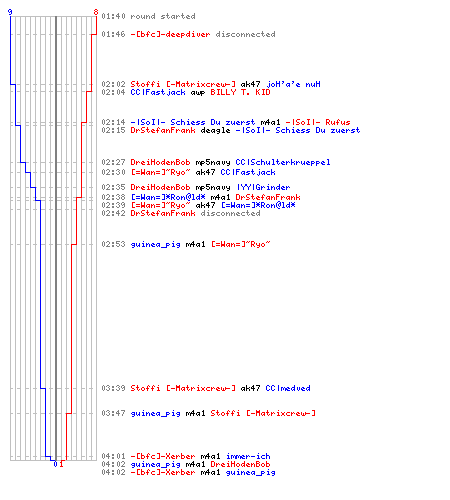The width and height of the screenshot is (450, 500).
Task: Select the 01:40 round started entry
Action: 148,16
